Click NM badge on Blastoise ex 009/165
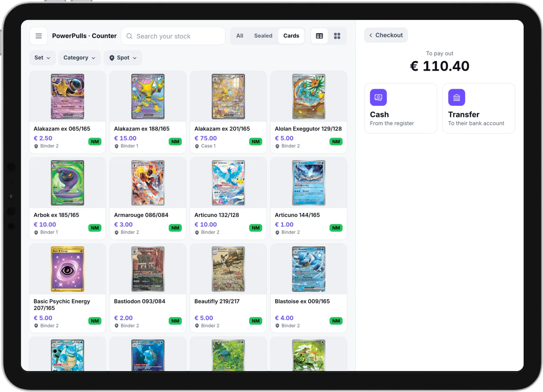The height and width of the screenshot is (392, 543). [x=336, y=321]
